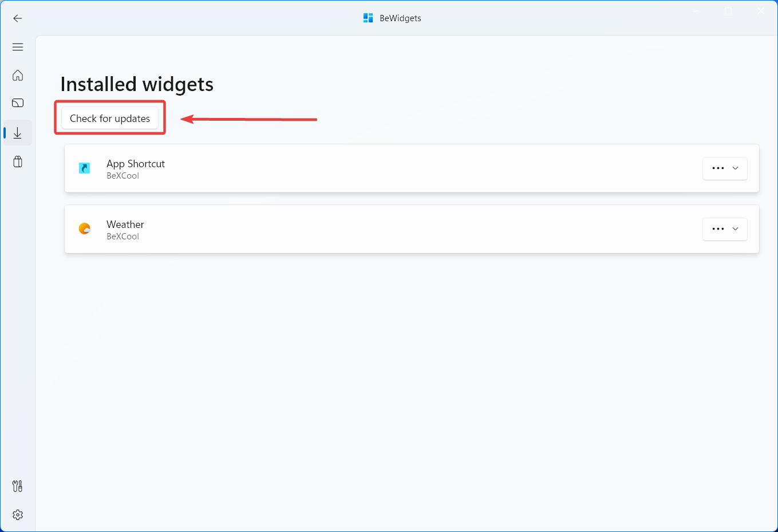Click the App Shortcut widget icon
The width and height of the screenshot is (778, 532).
coord(84,168)
